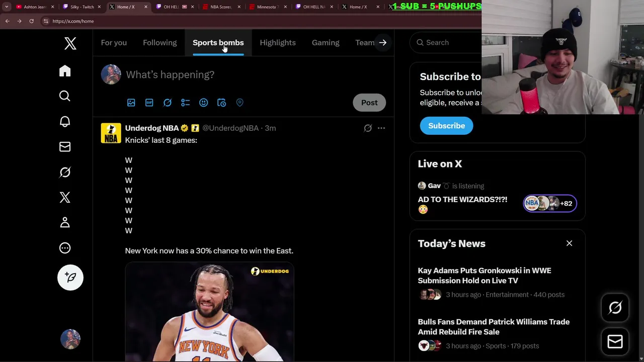Viewport: 644px width, 362px height.
Task: Open the floating messages envelope button
Action: [615, 342]
